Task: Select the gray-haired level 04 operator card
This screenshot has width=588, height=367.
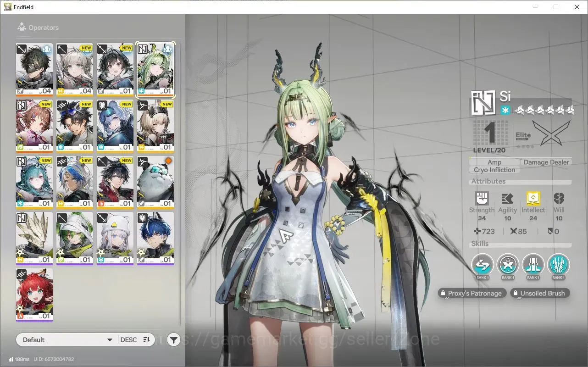Action: (x=75, y=69)
